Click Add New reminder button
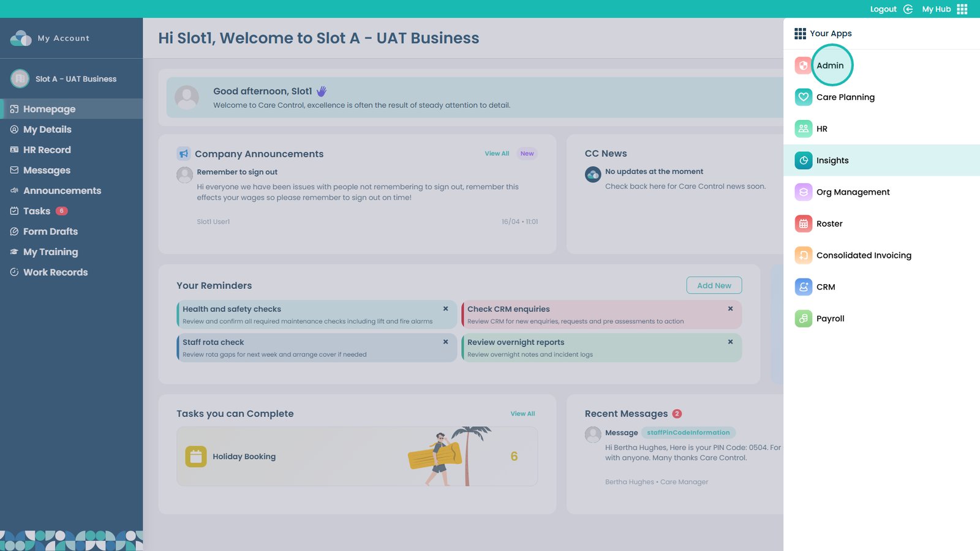 714,285
